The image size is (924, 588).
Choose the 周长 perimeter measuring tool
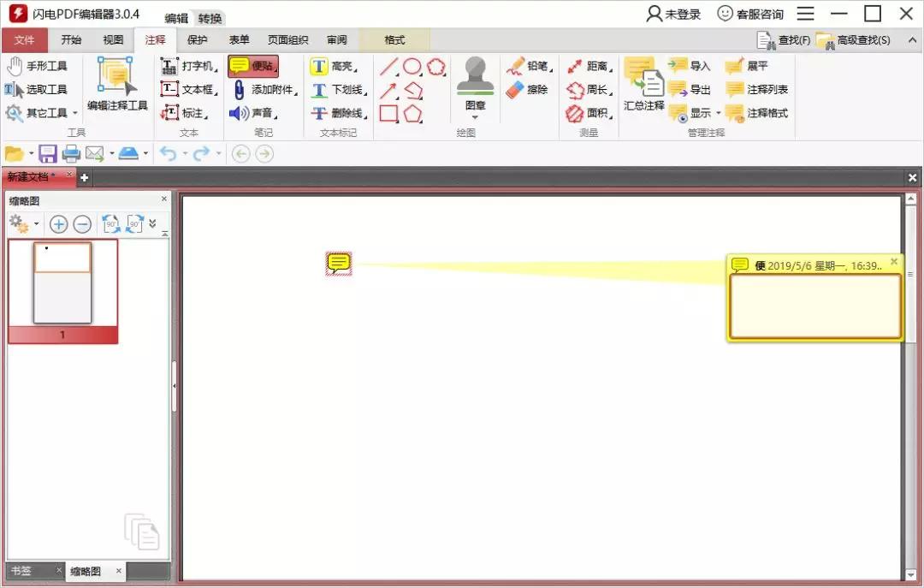coord(589,90)
